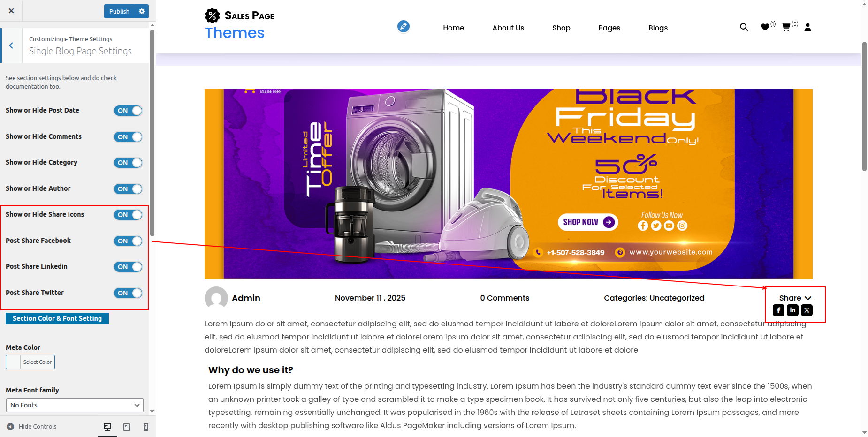Switch to tablet preview device icon
The height and width of the screenshot is (437, 868).
pyautogui.click(x=127, y=427)
